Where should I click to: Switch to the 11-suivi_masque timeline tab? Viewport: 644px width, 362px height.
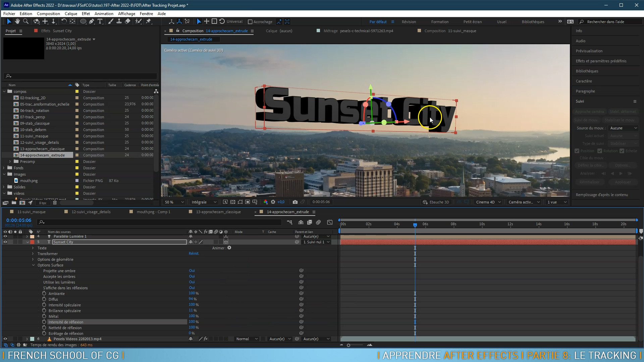click(31, 212)
